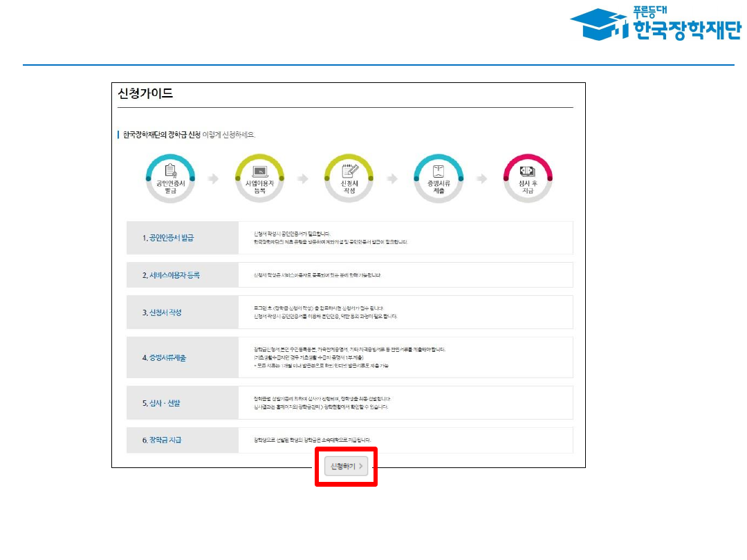Click the '6. 장학금 지급' step label

[162, 440]
